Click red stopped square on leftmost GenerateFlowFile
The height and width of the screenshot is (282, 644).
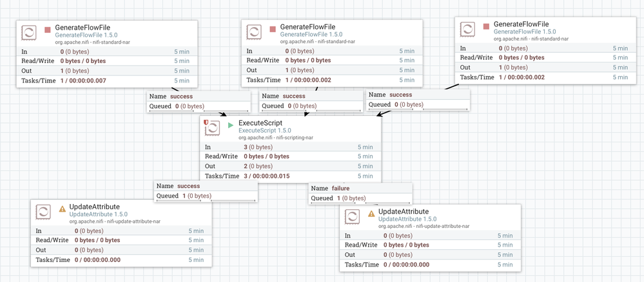(x=47, y=30)
